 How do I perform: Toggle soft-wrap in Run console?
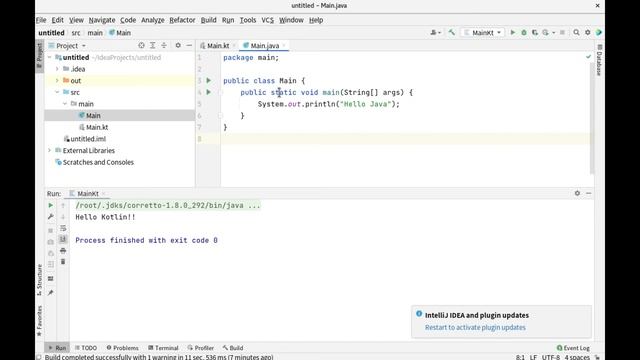[x=63, y=228]
